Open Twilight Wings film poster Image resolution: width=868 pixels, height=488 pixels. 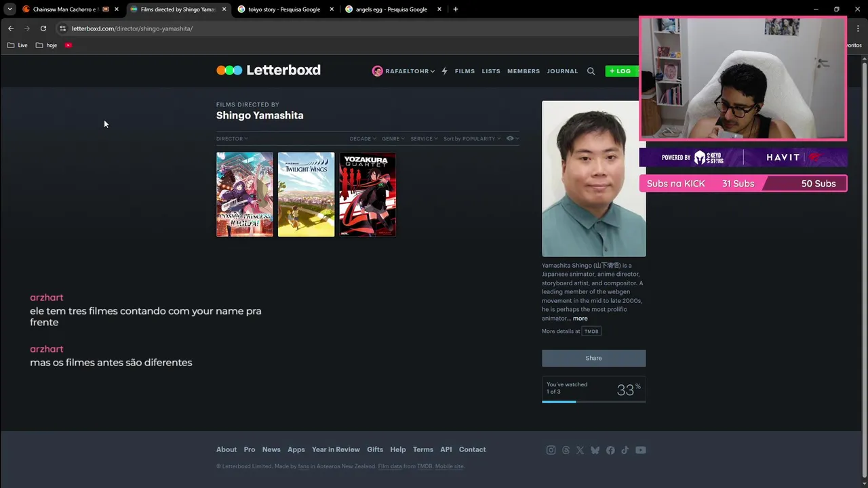(x=307, y=195)
